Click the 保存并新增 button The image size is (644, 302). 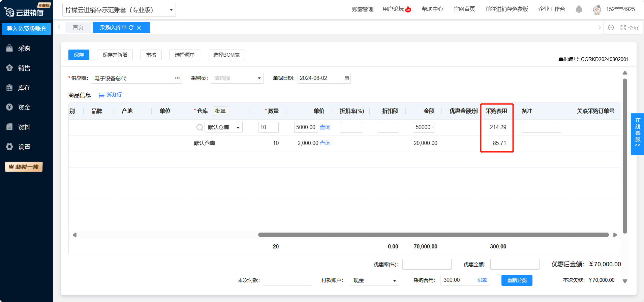click(x=115, y=55)
